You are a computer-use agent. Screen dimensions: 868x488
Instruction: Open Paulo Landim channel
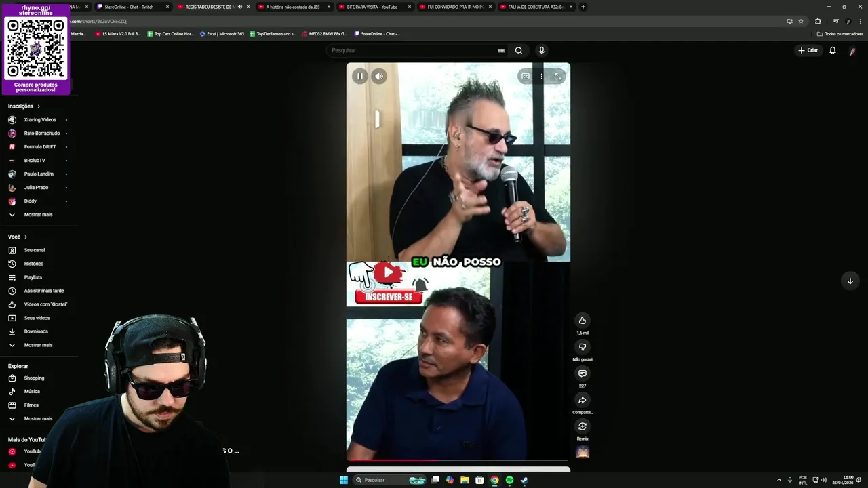37,174
